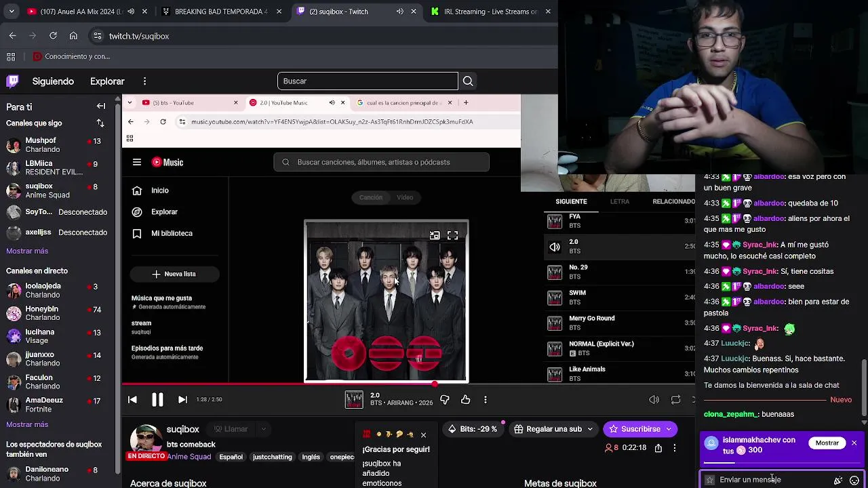
Task: Open the browser tab list dropdown
Action: click(x=12, y=12)
